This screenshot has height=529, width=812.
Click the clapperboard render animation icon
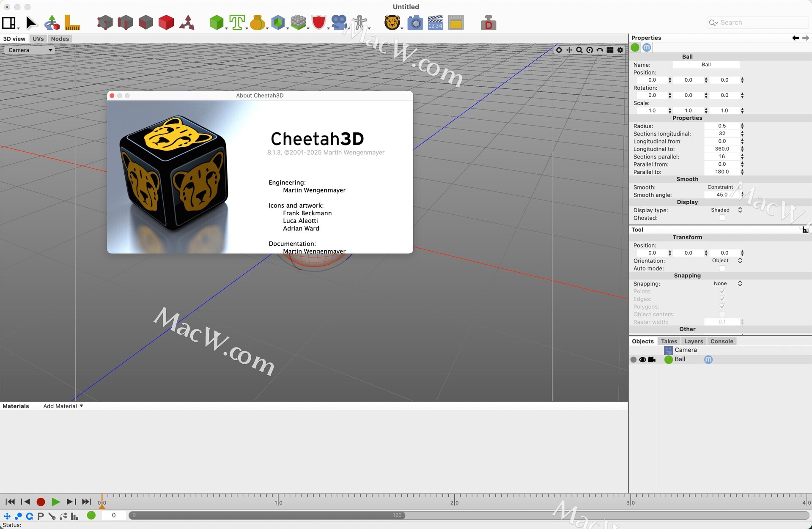(x=435, y=22)
